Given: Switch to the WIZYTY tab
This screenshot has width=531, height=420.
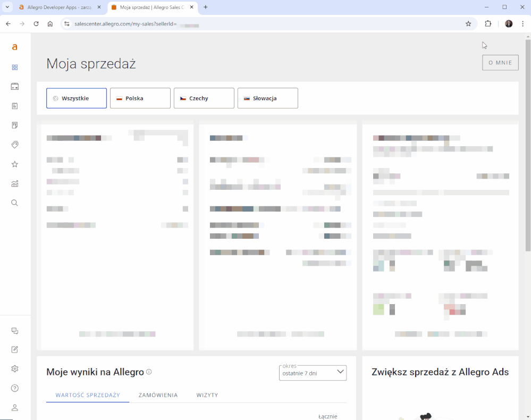Looking at the screenshot, I should pos(207,395).
